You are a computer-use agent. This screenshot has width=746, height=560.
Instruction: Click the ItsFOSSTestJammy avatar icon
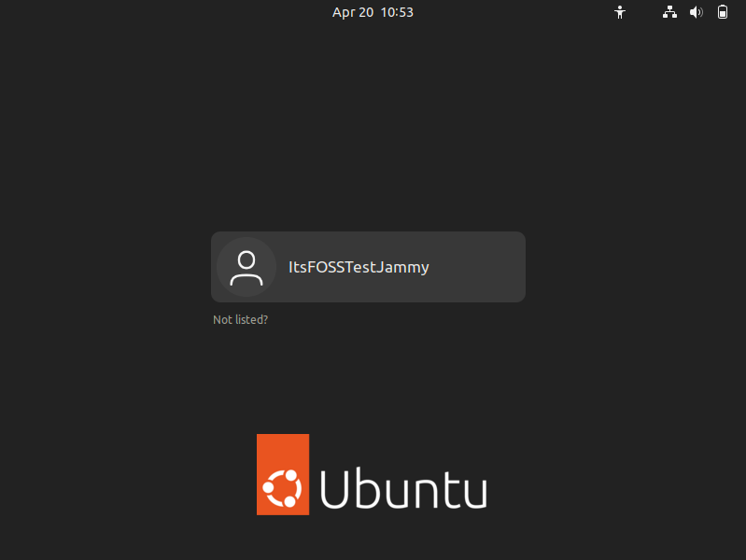tap(246, 267)
